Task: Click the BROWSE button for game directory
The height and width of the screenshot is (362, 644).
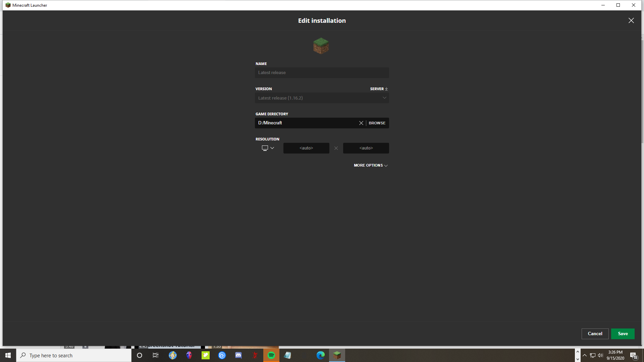Action: (x=377, y=123)
